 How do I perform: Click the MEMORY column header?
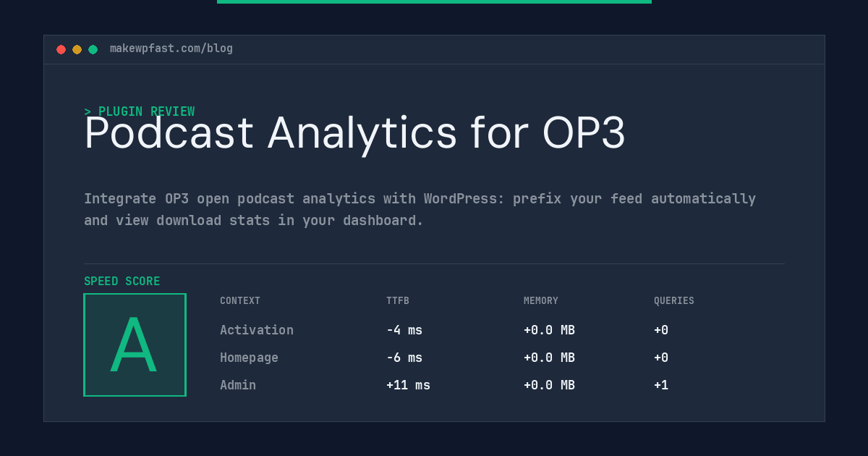pos(541,301)
